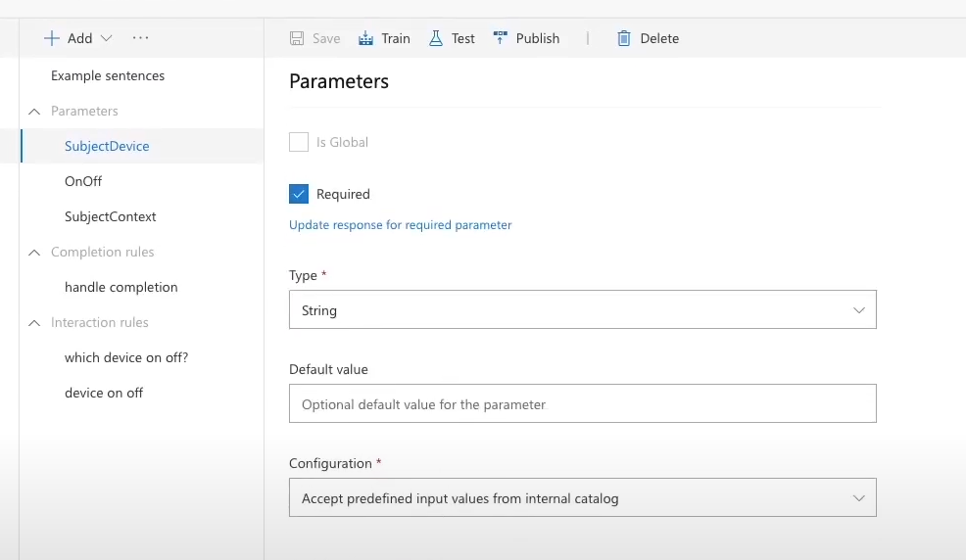Click the Default value input field

(x=583, y=403)
